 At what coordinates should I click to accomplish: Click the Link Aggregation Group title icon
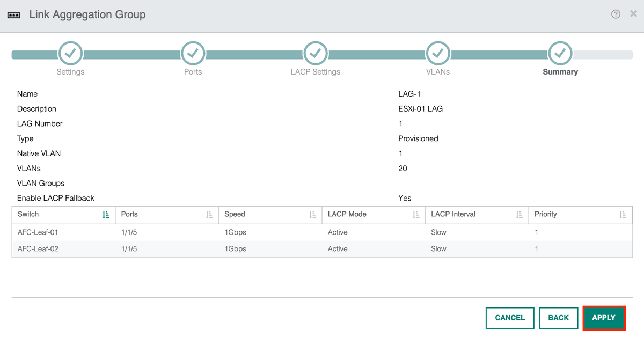coord(14,14)
